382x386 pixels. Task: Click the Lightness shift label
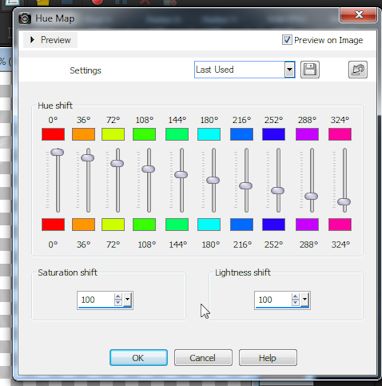[x=243, y=273]
